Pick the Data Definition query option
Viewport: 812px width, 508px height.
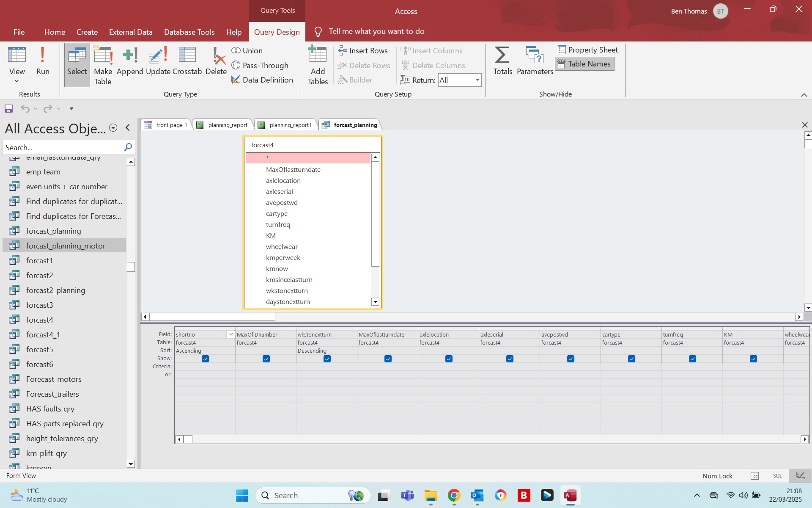pos(262,80)
